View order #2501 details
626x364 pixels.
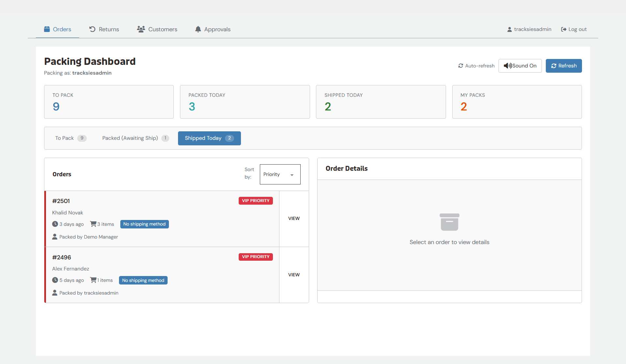(x=294, y=219)
